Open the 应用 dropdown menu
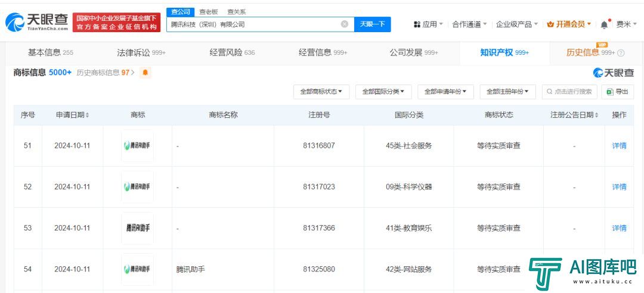The image size is (644, 293). point(428,24)
